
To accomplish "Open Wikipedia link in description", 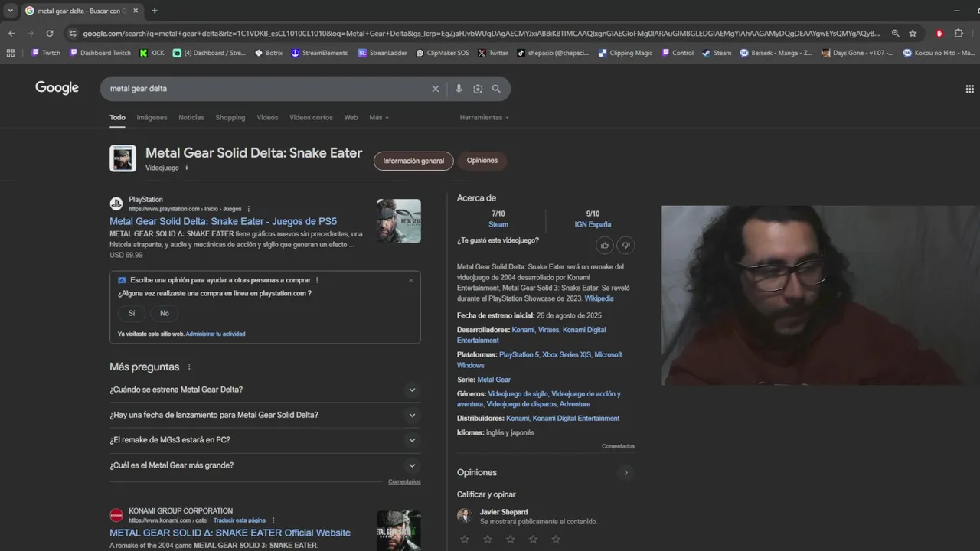I will [x=599, y=298].
